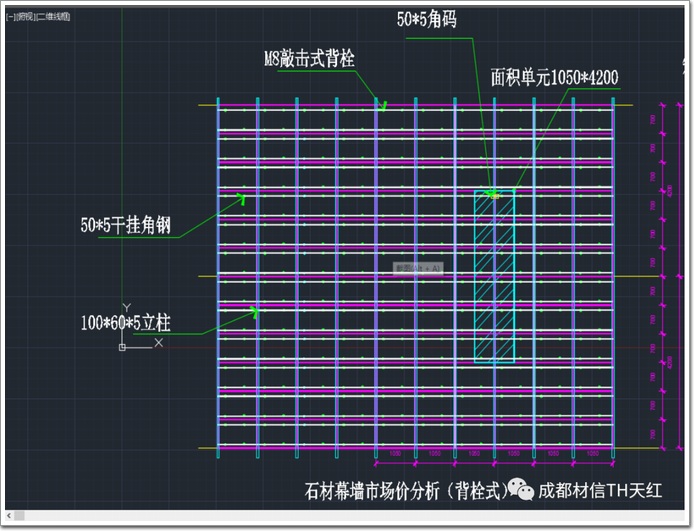This screenshot has width=694, height=531.
Task: Click the yellow angle bracket marker in hatch
Action: click(494, 195)
